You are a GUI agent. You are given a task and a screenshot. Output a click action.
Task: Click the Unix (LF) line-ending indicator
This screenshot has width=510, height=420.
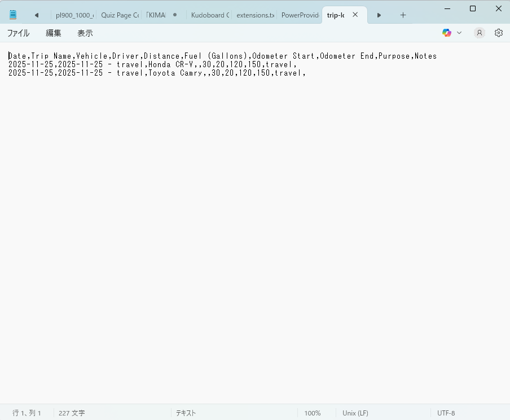355,413
